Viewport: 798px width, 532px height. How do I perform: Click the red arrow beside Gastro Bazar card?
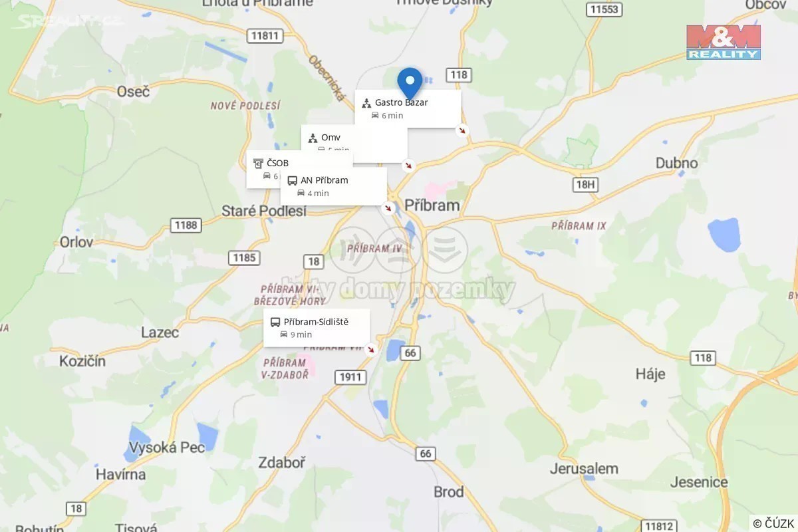pos(462,130)
